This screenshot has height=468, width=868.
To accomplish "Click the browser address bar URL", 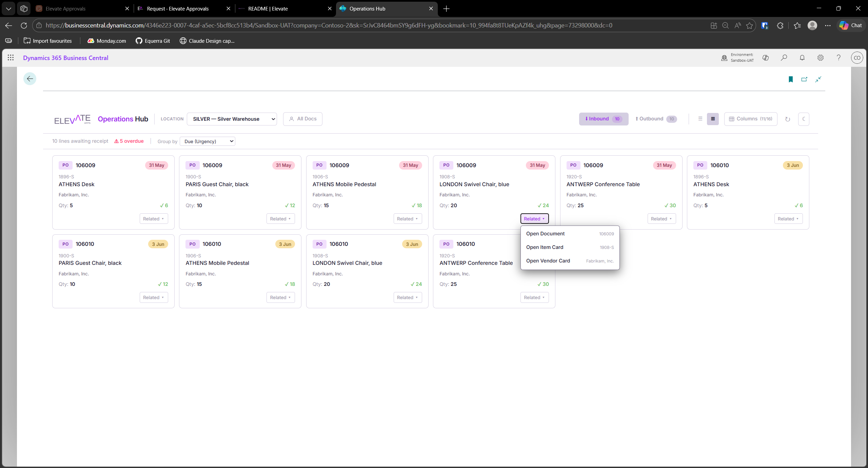I will [x=329, y=25].
